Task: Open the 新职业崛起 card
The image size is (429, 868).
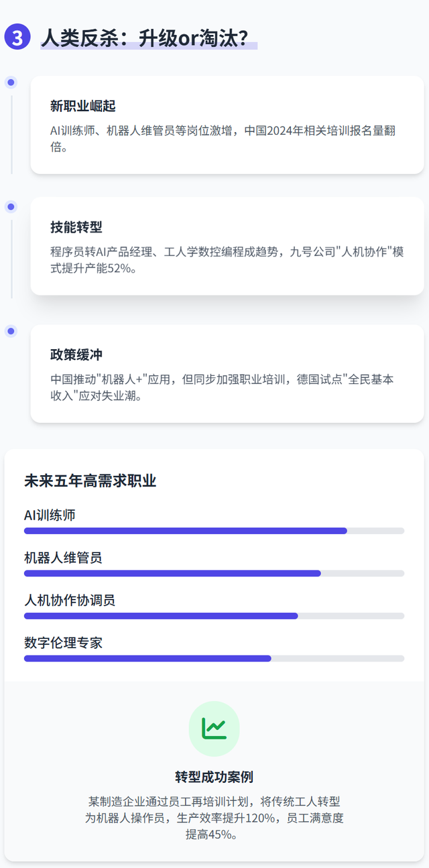Action: point(227,125)
